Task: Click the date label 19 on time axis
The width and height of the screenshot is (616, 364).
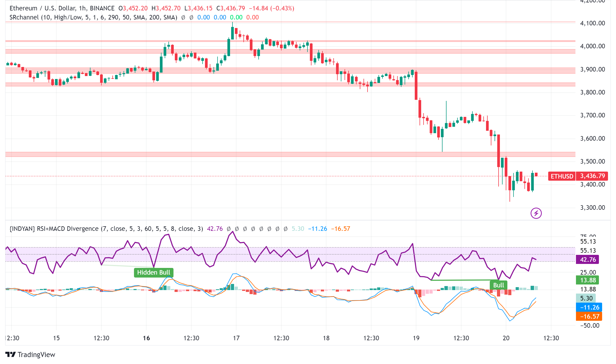Action: (416, 338)
